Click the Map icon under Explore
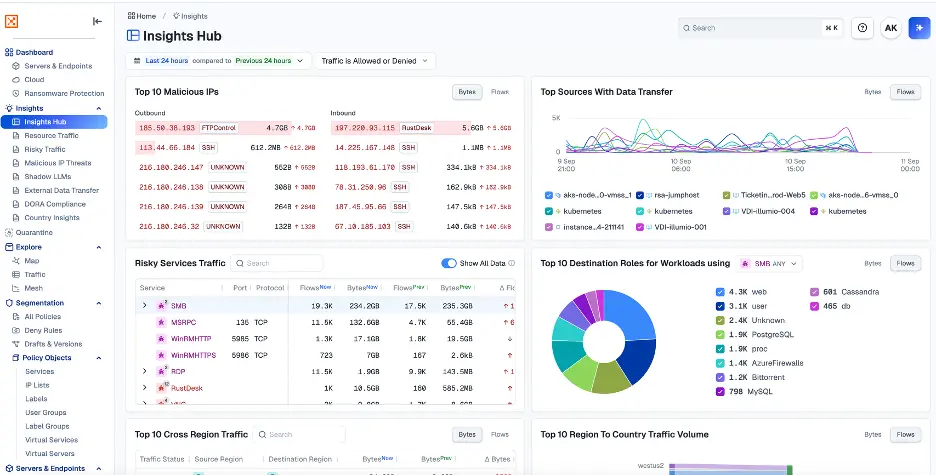The image size is (936, 476). [x=16, y=261]
